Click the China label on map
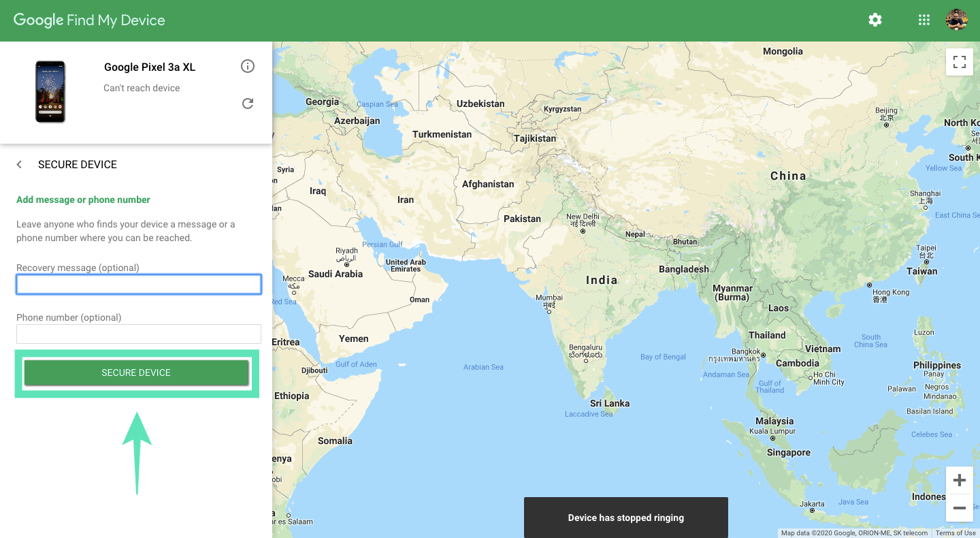Image resolution: width=980 pixels, height=538 pixels. coord(788,176)
